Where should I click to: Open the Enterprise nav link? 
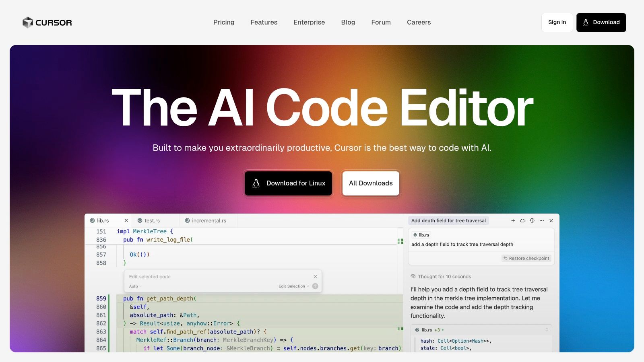309,23
